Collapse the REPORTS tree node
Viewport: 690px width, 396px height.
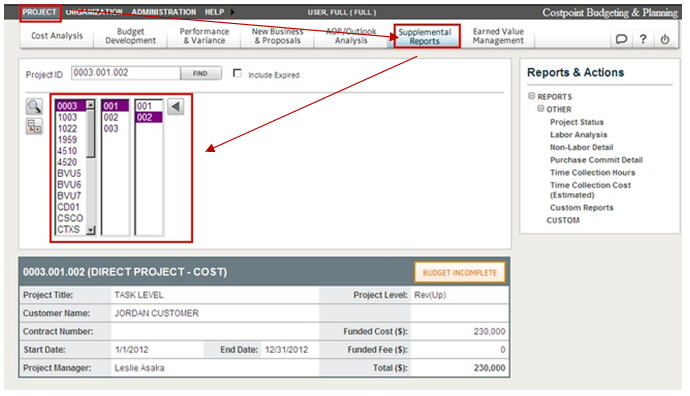coord(531,96)
